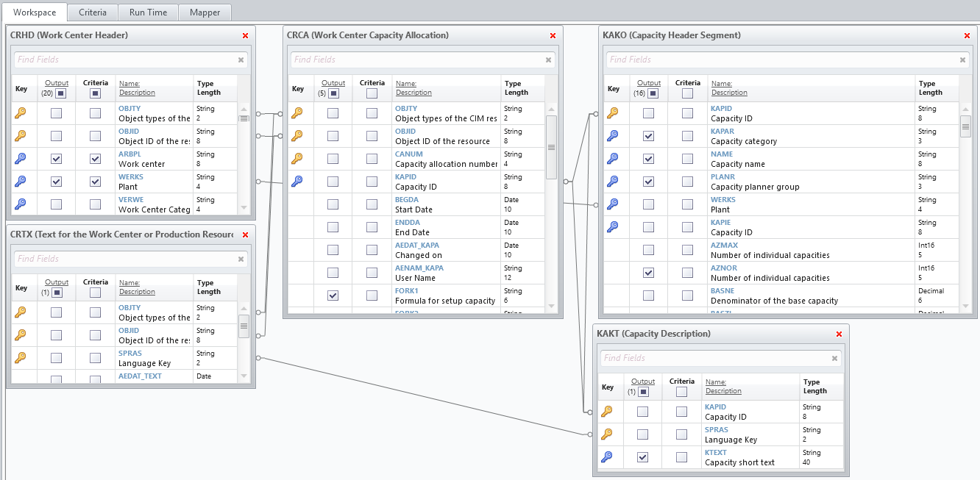This screenshot has width=980, height=480.
Task: Click the gold key icon beside KAPID in CRCA
Action: click(298, 181)
